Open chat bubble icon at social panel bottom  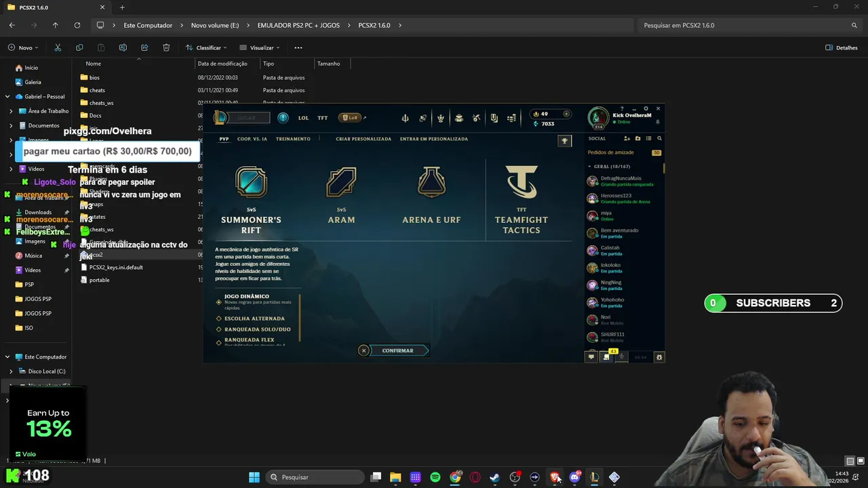pyautogui.click(x=591, y=357)
